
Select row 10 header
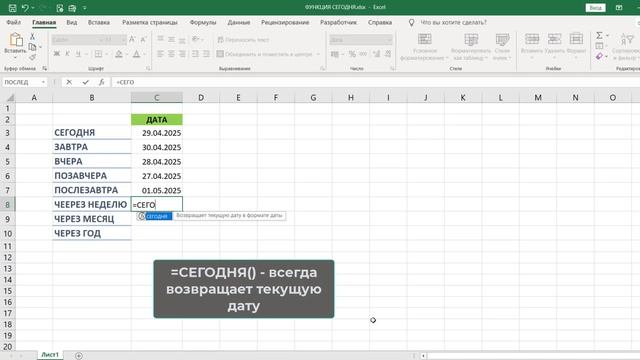coord(7,233)
